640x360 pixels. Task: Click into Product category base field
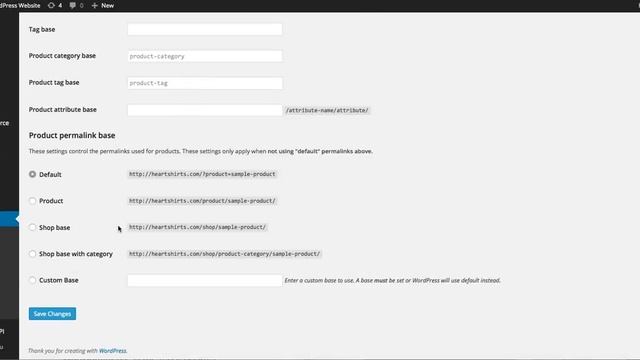pos(204,56)
